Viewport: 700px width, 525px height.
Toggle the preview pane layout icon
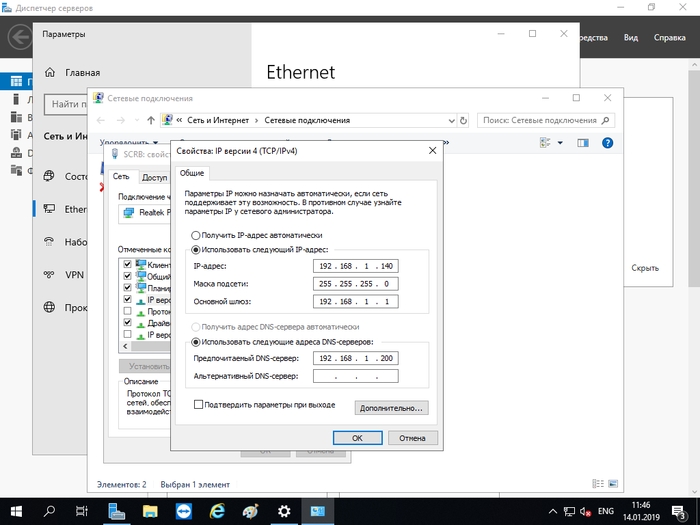click(583, 143)
